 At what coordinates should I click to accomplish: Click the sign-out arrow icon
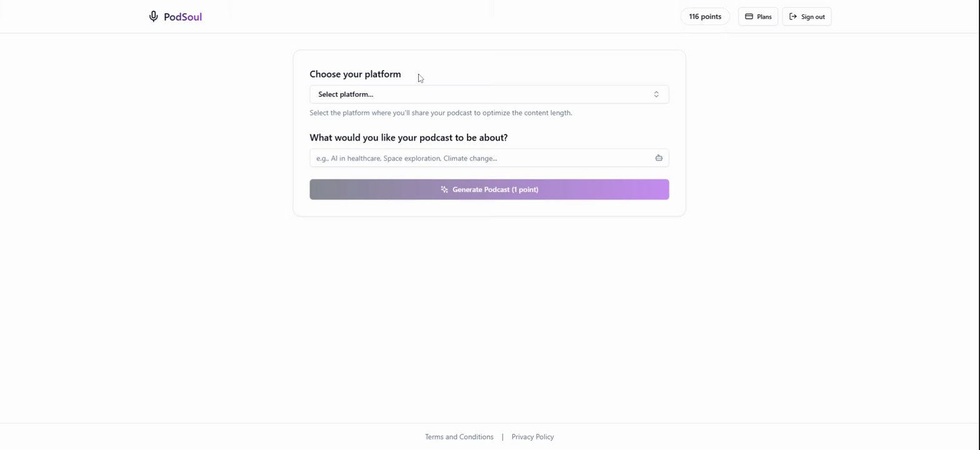click(793, 17)
